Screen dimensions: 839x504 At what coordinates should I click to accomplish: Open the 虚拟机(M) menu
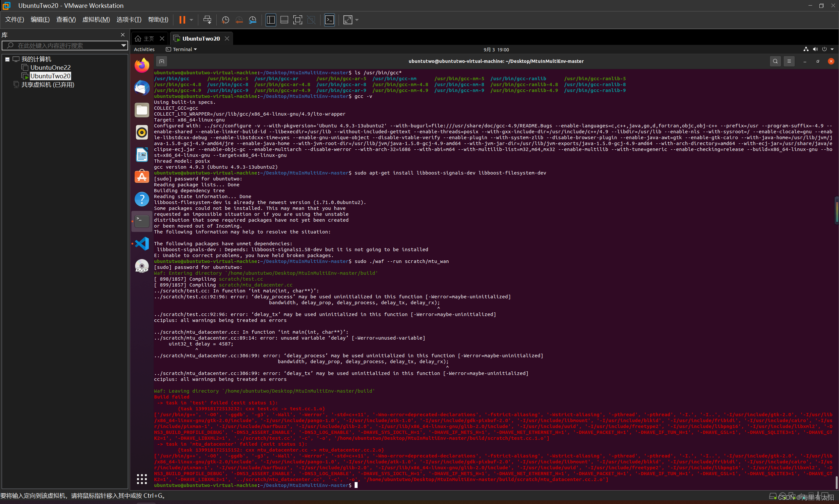pos(96,19)
